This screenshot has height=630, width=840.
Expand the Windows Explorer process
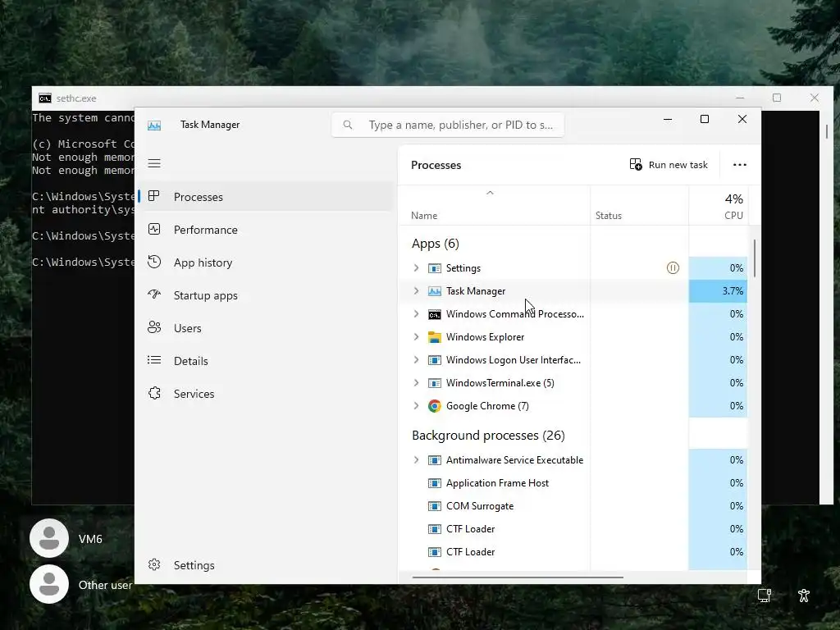[416, 337]
